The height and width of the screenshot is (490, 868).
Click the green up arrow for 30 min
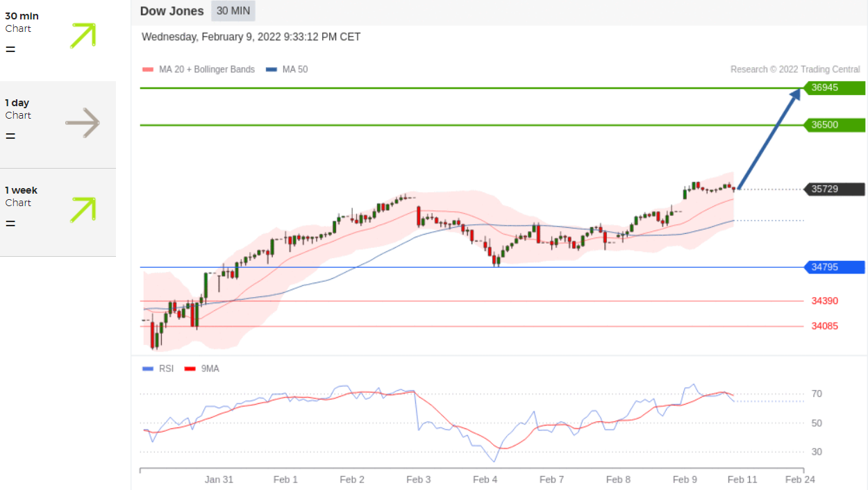pyautogui.click(x=83, y=35)
